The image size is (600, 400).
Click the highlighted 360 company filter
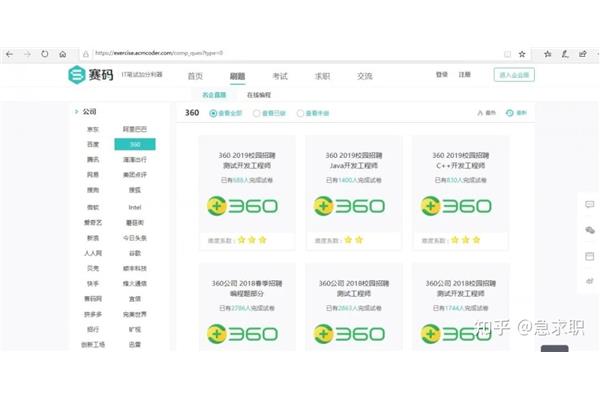(135, 144)
